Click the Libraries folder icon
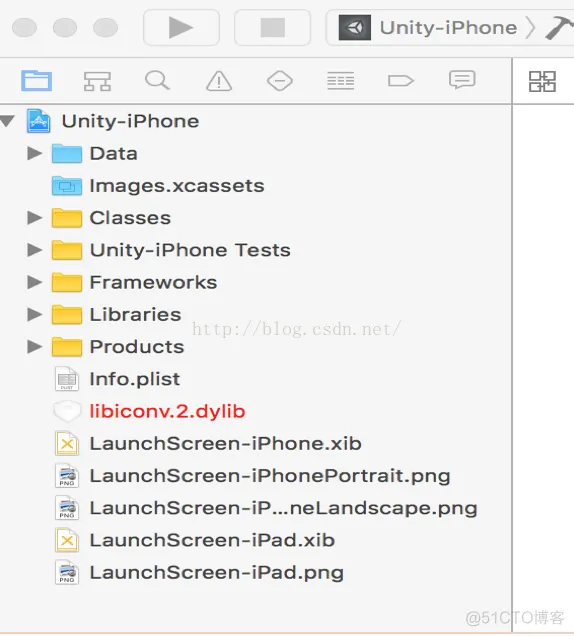 [x=67, y=314]
